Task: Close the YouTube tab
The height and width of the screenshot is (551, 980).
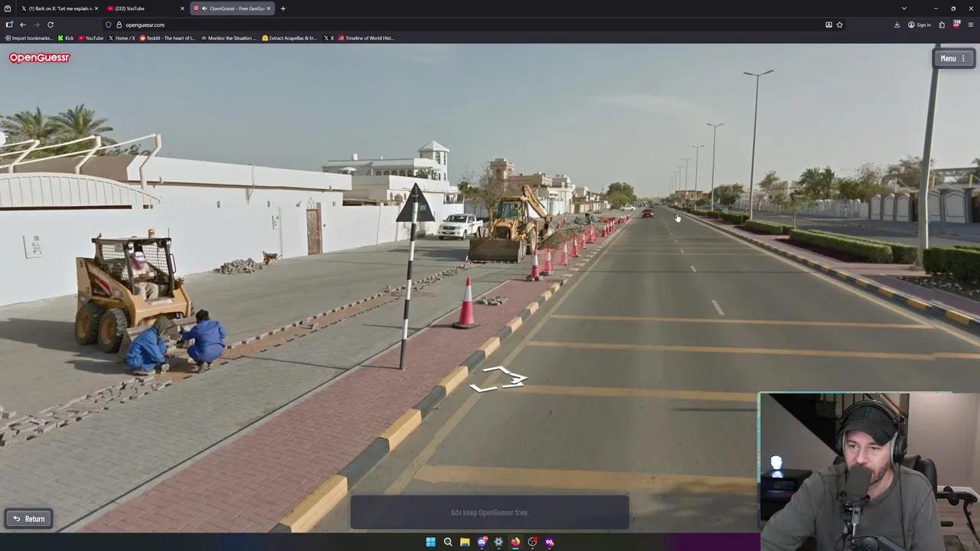Action: tap(182, 8)
